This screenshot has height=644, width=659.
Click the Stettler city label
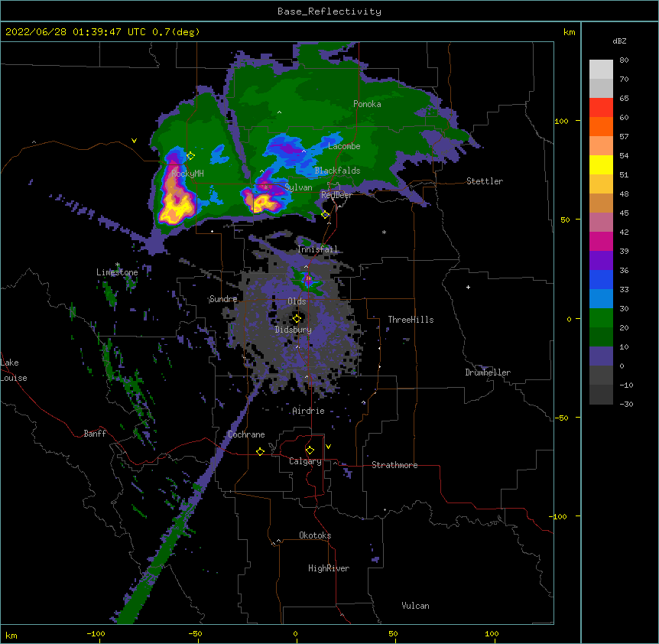[485, 181]
